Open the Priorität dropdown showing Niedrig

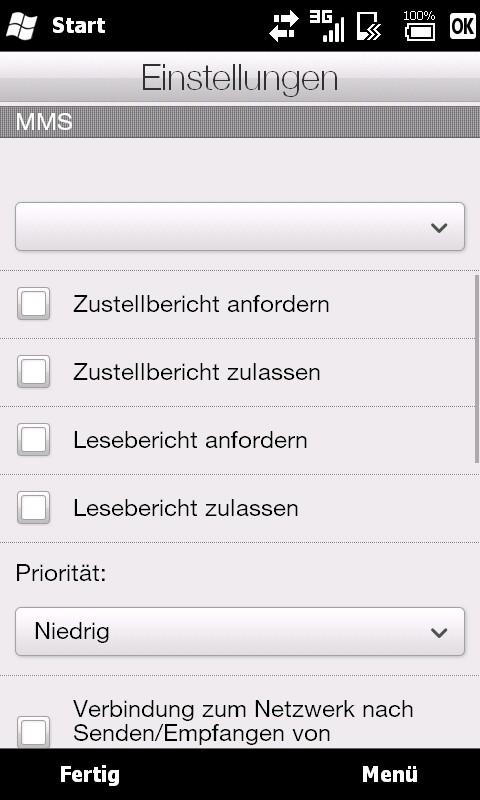[240, 632]
